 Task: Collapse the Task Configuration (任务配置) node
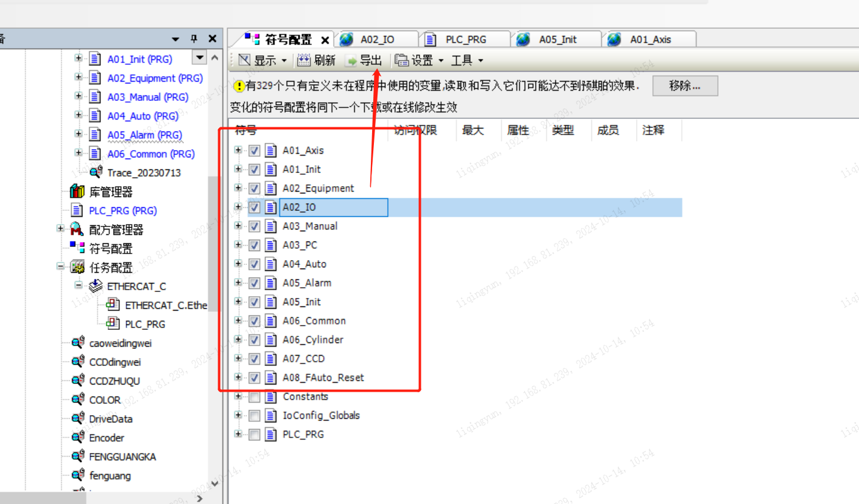pyautogui.click(x=60, y=267)
